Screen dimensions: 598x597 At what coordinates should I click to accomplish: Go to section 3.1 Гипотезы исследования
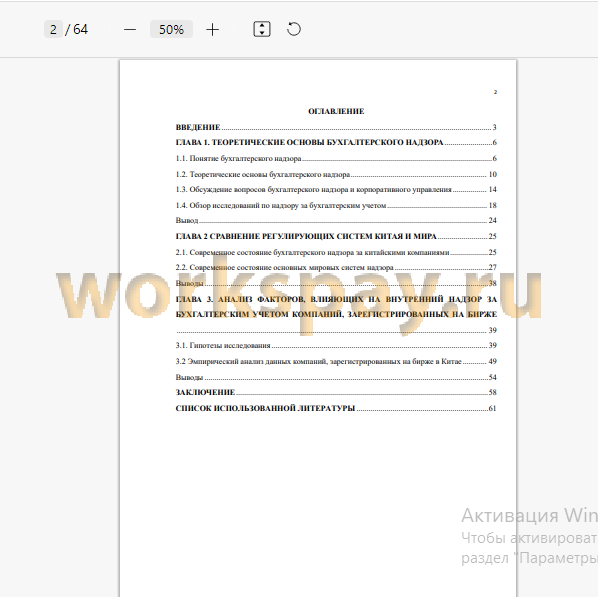[x=336, y=346]
